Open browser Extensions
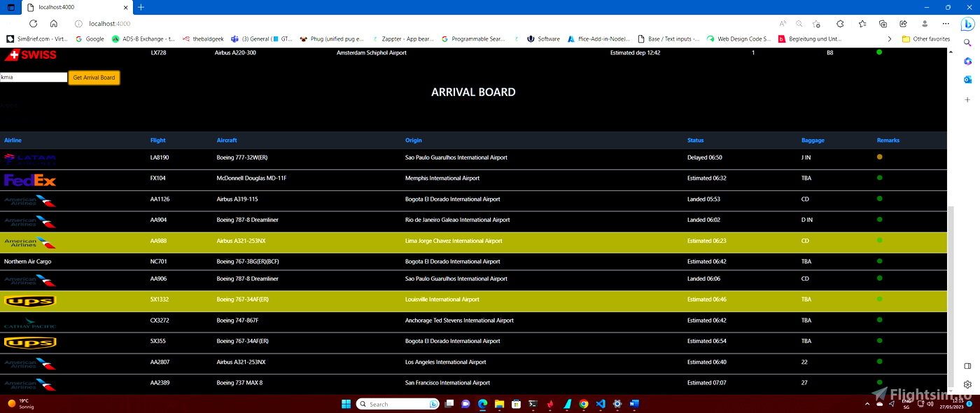This screenshot has height=413, width=980. click(841, 23)
